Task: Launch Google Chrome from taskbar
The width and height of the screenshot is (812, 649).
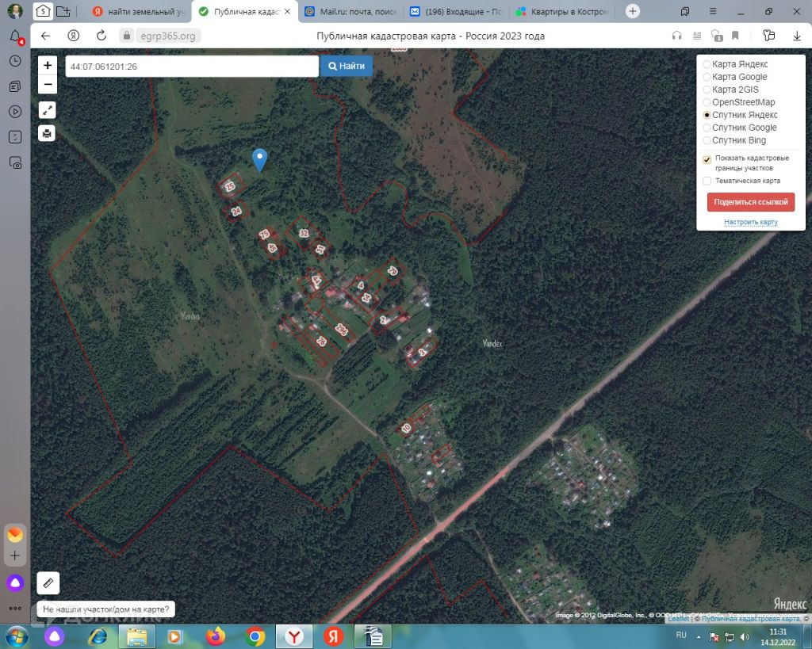Action: click(255, 636)
